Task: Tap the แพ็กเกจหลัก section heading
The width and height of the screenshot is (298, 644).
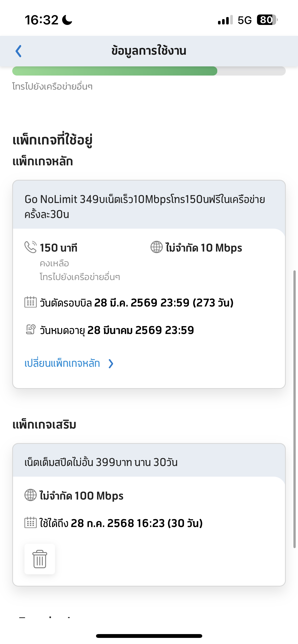Action: point(43,161)
